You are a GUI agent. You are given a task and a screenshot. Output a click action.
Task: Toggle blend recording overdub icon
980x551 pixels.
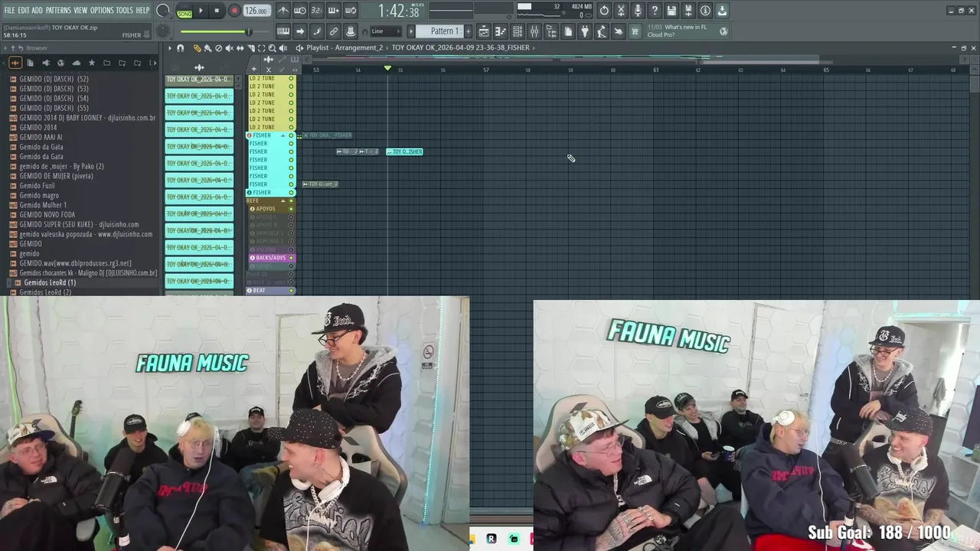334,11
